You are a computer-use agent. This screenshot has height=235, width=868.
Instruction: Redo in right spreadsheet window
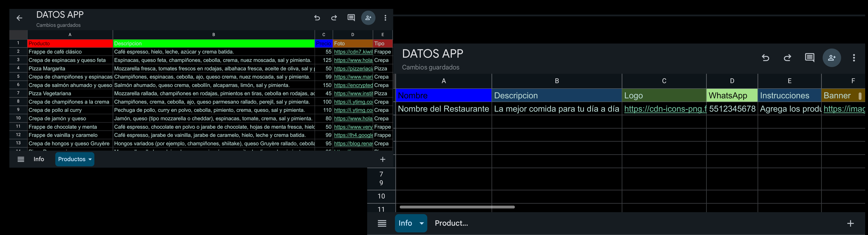click(787, 58)
